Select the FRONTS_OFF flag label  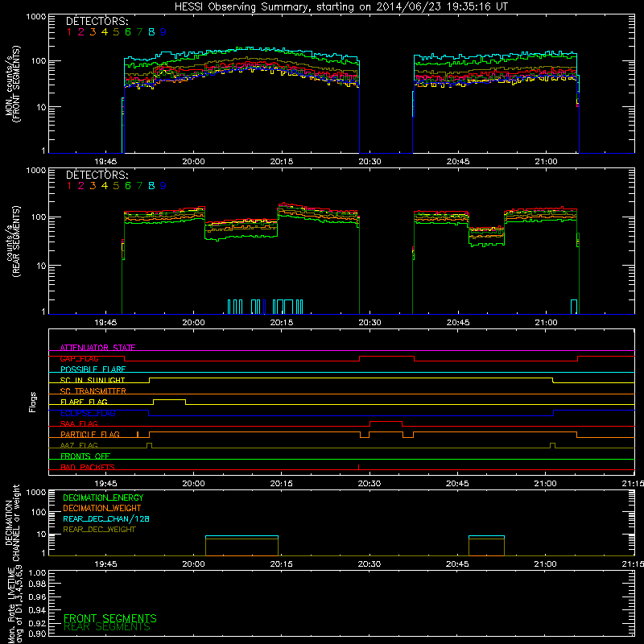tap(85, 456)
